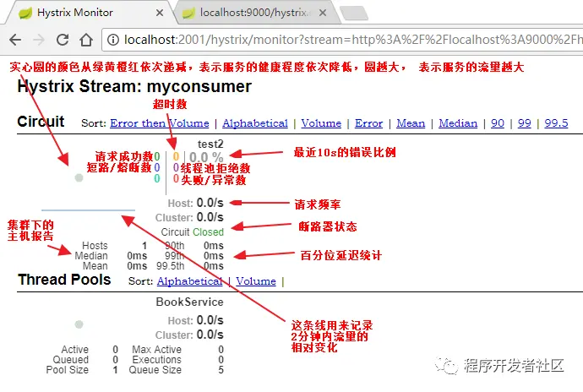583x392 pixels.
Task: Click the BookService Cluster rate value
Action: (x=210, y=335)
